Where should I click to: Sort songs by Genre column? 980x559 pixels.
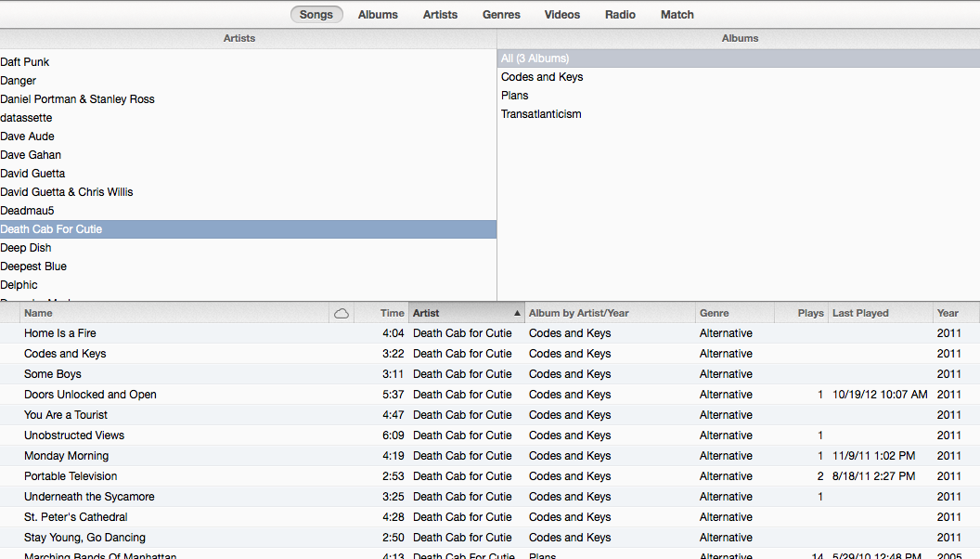click(735, 313)
